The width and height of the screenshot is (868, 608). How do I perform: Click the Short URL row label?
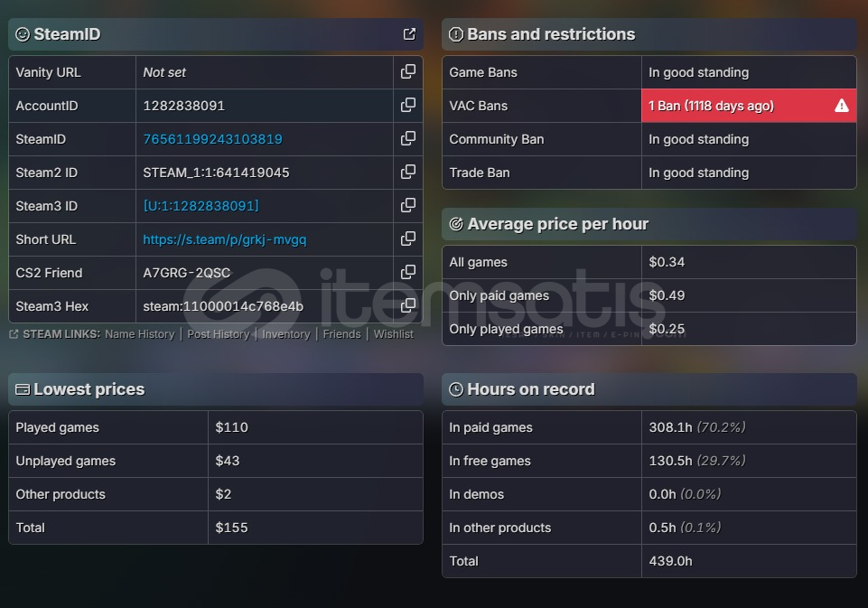click(x=45, y=239)
